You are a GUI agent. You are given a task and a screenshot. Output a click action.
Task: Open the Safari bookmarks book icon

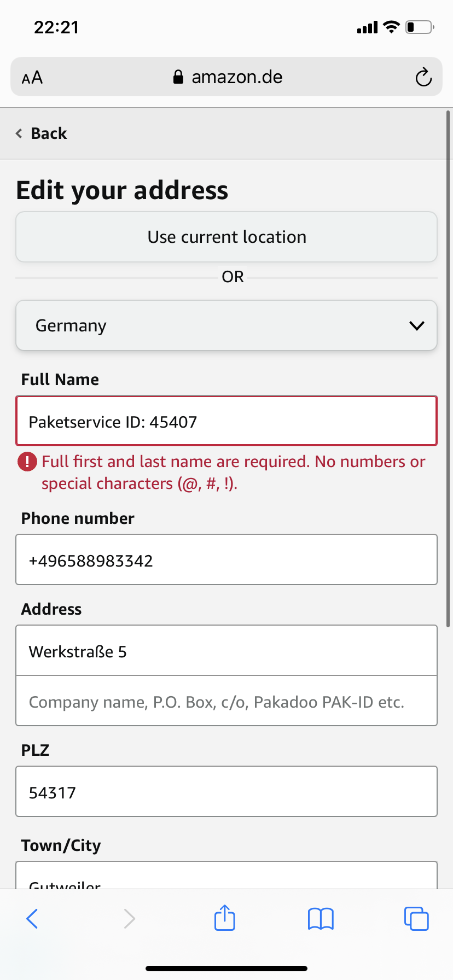tap(321, 918)
